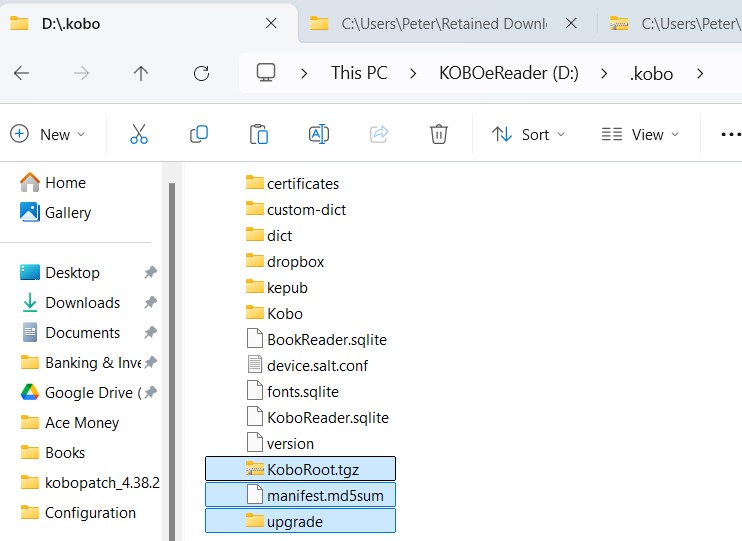Screen dimensions: 742x541
Task: Go up one folder level
Action: [x=141, y=73]
